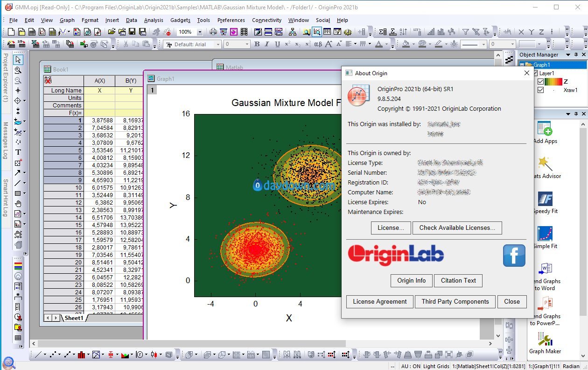
Task: Select the Pan hand tool
Action: (18, 204)
